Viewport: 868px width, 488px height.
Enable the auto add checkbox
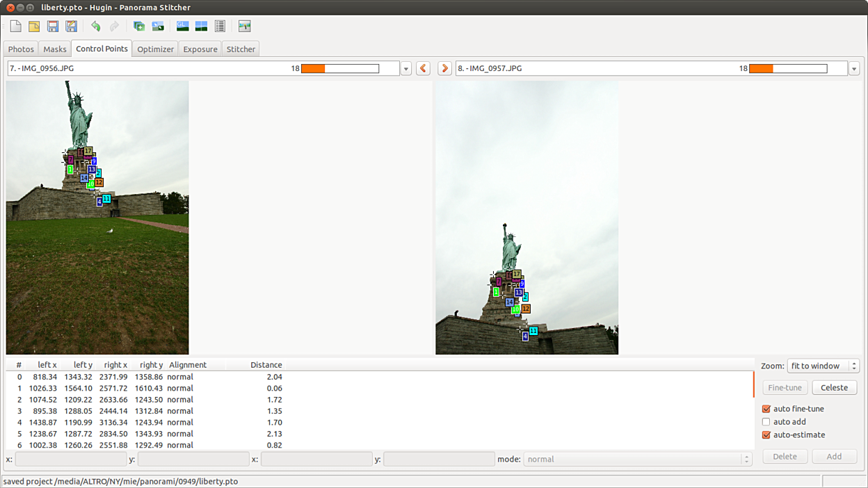coord(766,422)
